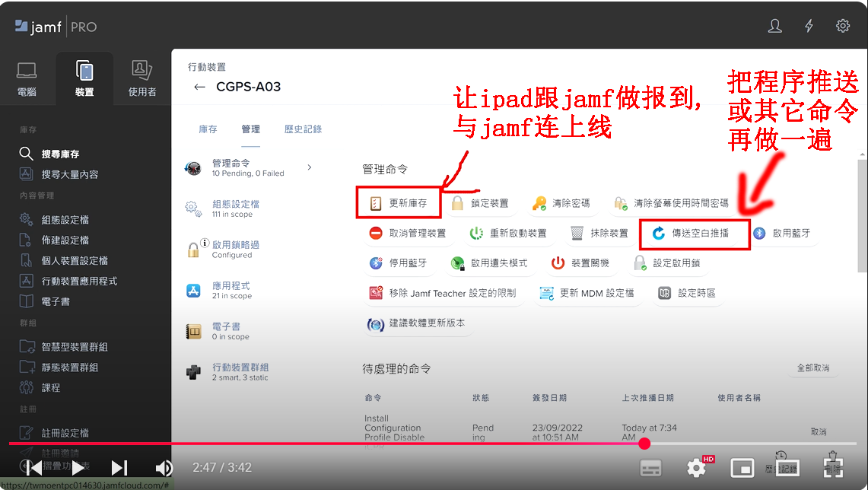Click the jamf PRO logo
The image size is (868, 490).
[x=56, y=27]
